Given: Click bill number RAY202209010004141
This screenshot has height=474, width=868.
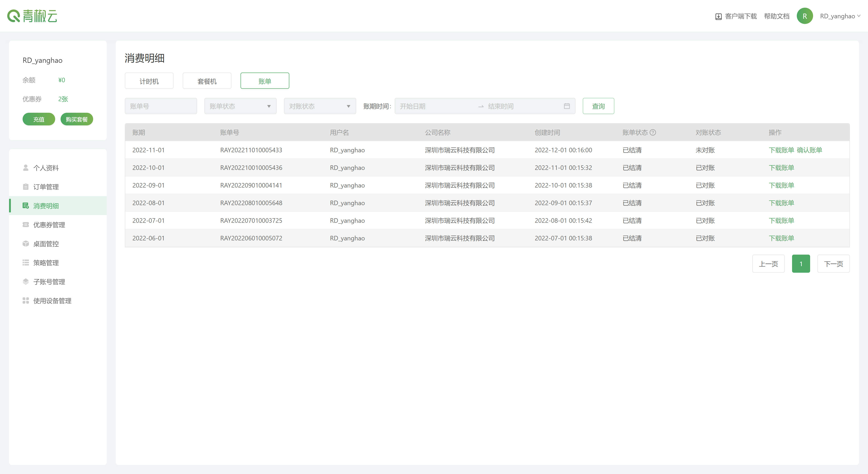Looking at the screenshot, I should tap(251, 185).
